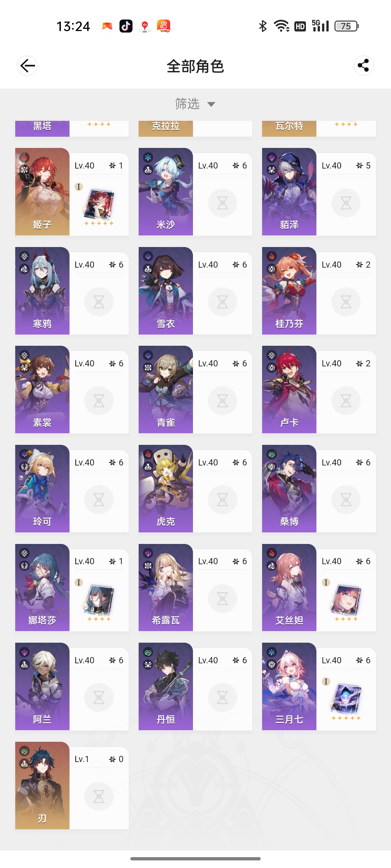The image size is (391, 868).
Task: Open the 貊泽 character portrait
Action: point(289,192)
